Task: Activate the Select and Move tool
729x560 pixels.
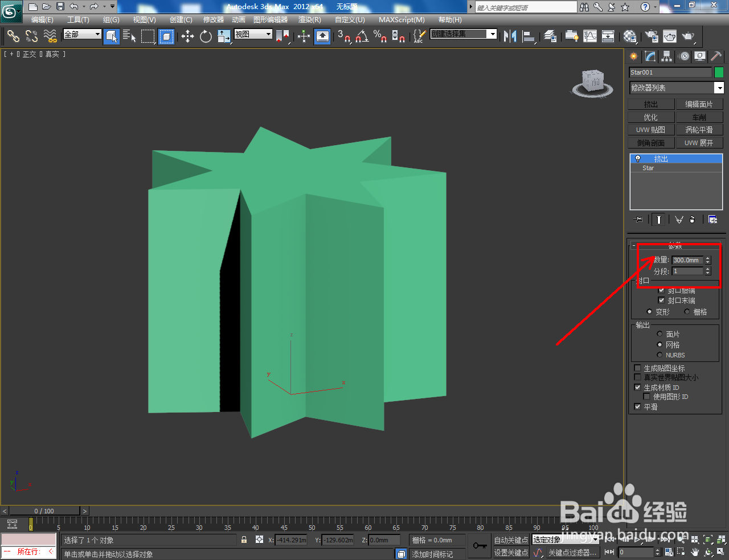Action: point(187,36)
